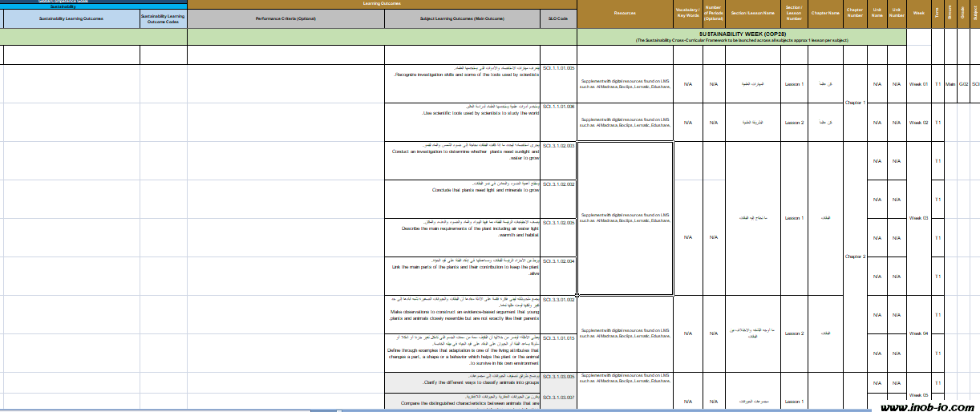Click the Week 01 cell
Screen dimensions: 980x412
[x=918, y=83]
